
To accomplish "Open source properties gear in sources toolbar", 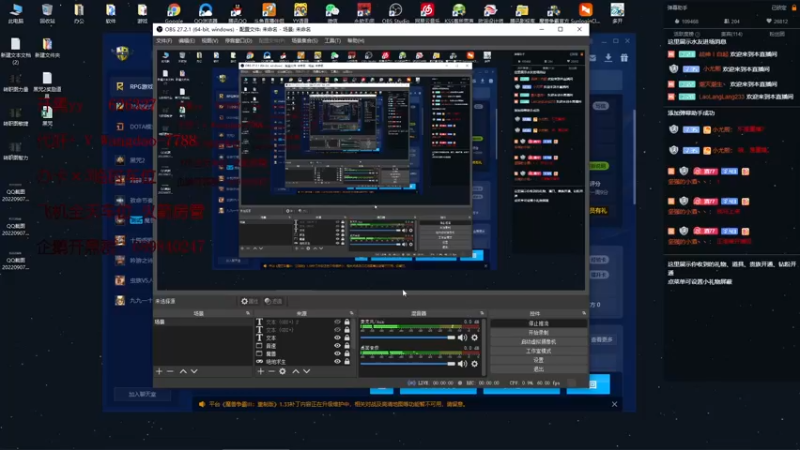I will 283,371.
